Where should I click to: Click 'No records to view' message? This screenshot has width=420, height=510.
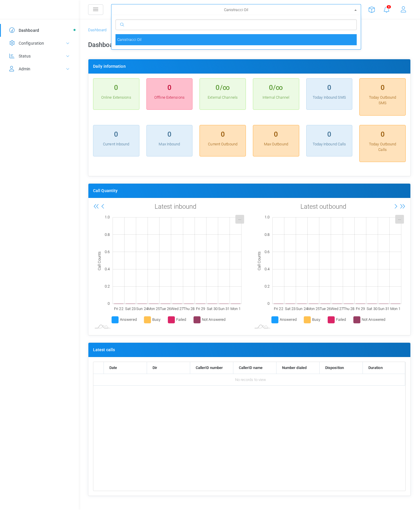[x=250, y=380]
